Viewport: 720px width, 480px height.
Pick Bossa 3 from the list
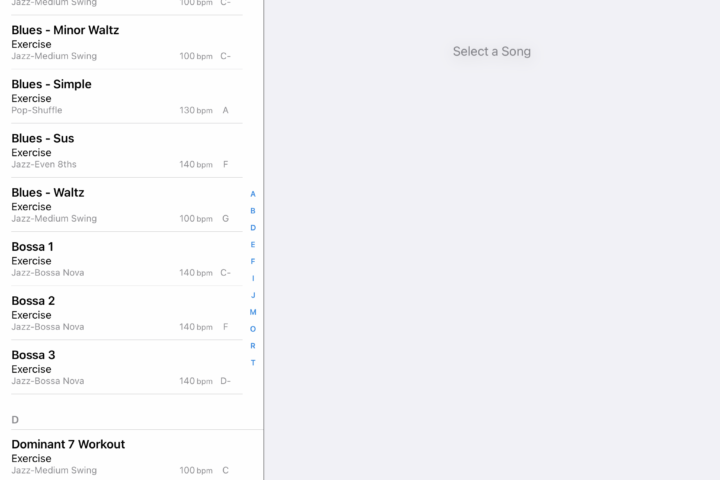click(127, 368)
